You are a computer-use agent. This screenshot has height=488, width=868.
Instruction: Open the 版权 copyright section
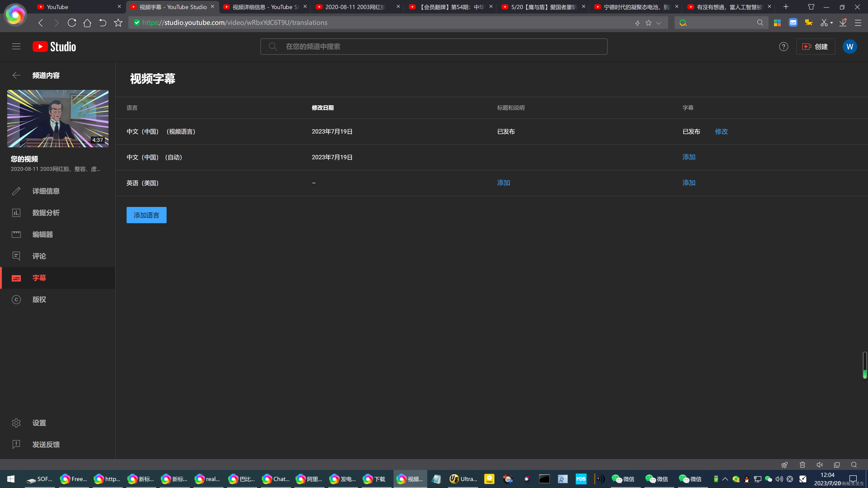39,299
